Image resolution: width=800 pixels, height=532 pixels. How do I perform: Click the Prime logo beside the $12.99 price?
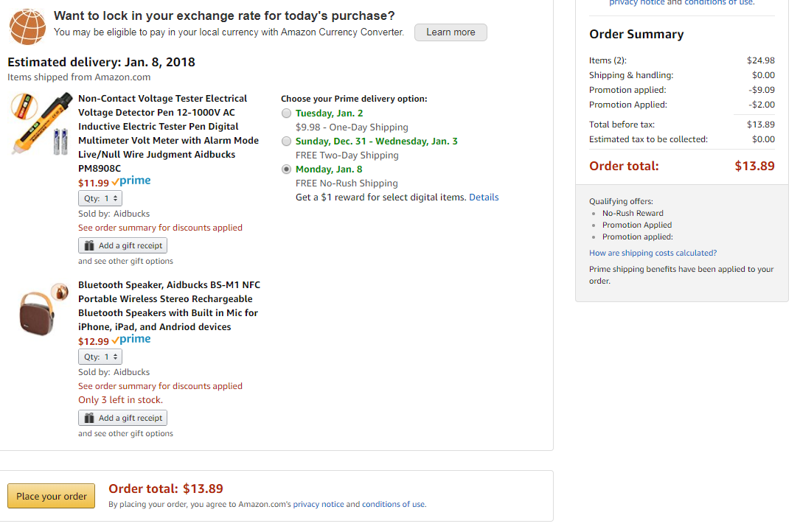[135, 340]
